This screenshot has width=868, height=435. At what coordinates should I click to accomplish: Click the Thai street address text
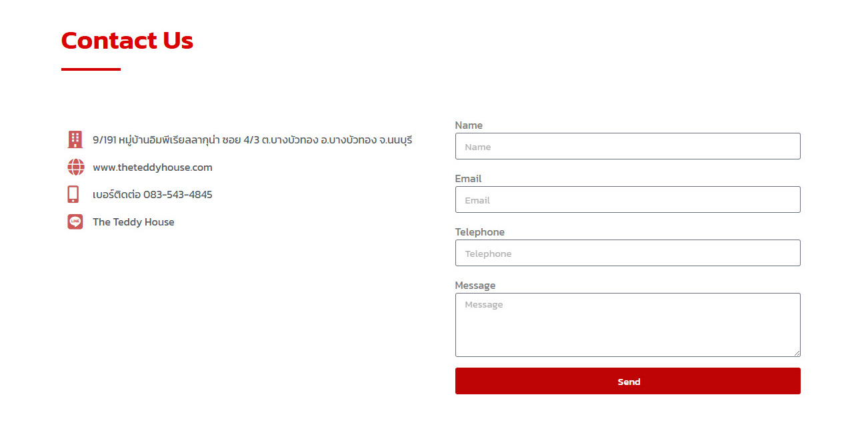click(252, 140)
